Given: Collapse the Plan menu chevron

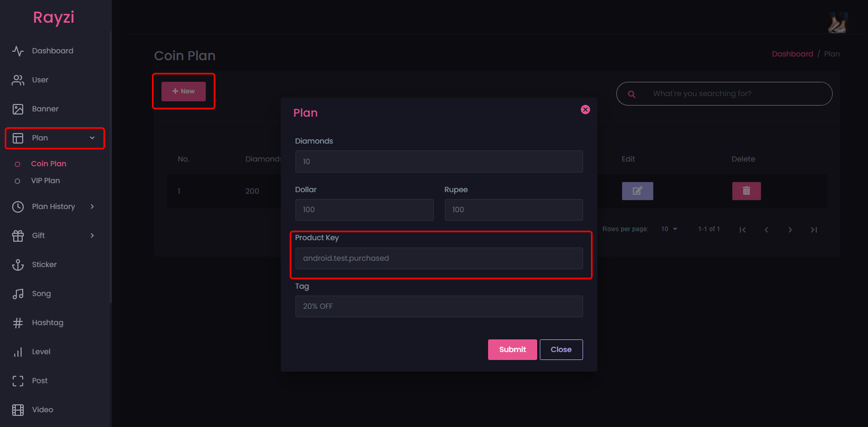Looking at the screenshot, I should tap(92, 138).
